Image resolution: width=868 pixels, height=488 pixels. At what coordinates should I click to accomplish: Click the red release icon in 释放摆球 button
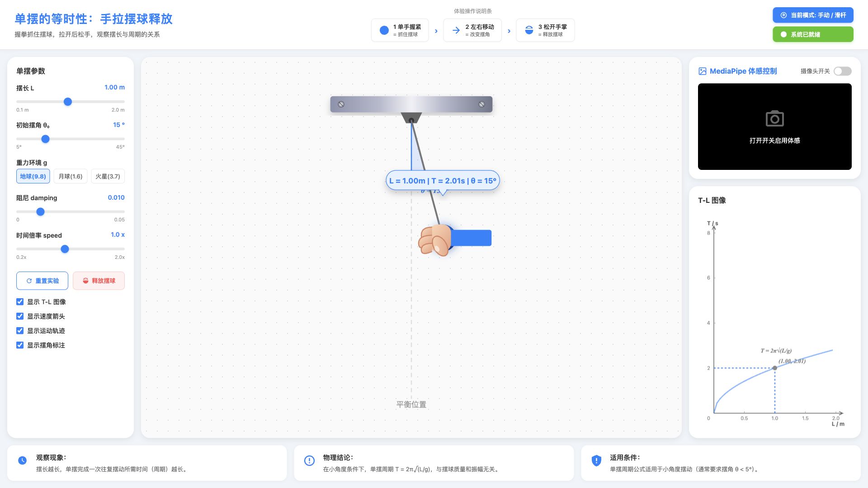(x=85, y=281)
